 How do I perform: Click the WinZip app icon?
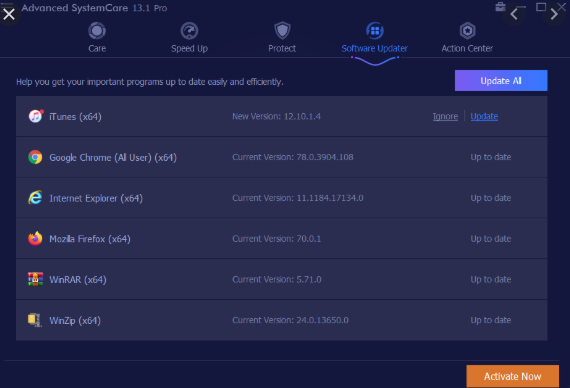coord(35,320)
